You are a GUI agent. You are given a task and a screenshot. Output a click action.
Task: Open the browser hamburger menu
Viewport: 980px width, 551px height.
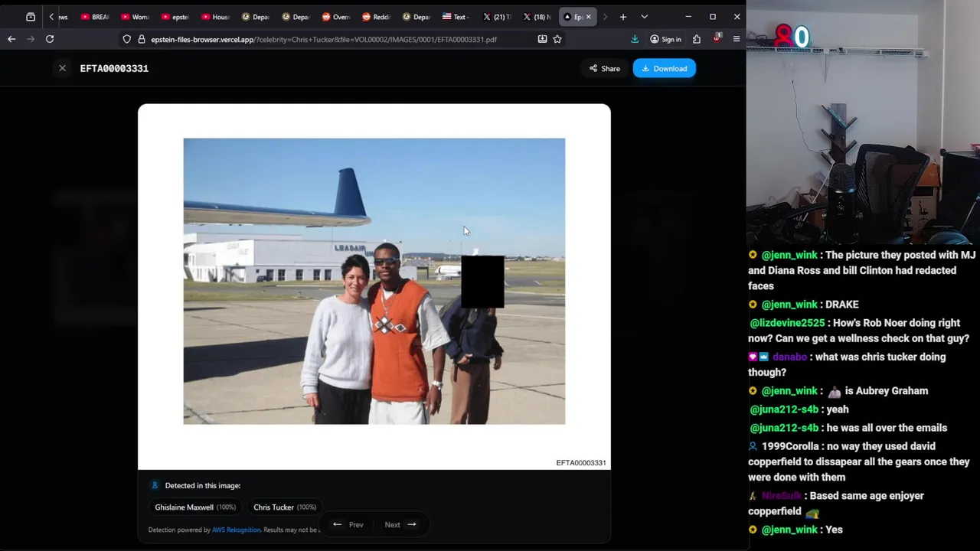(x=737, y=39)
